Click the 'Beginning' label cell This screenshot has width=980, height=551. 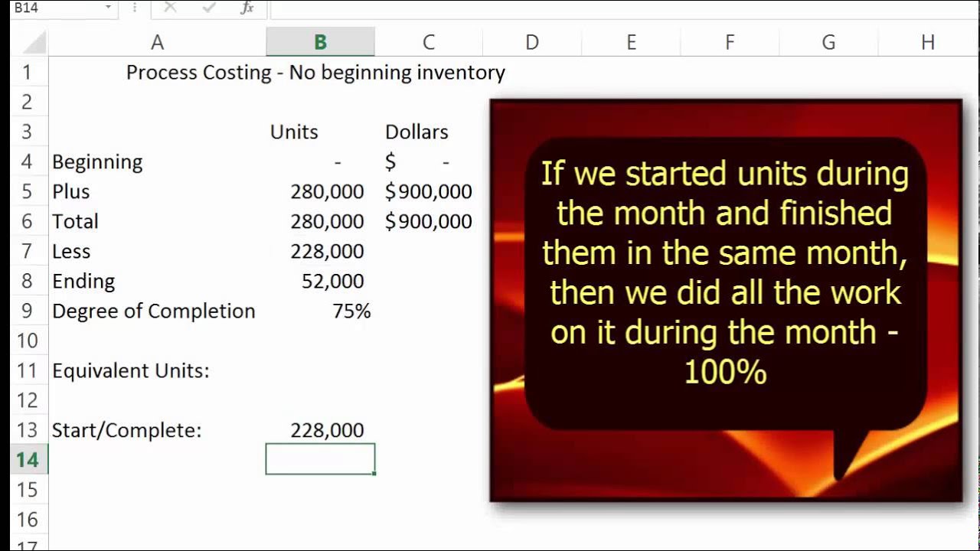coord(157,161)
